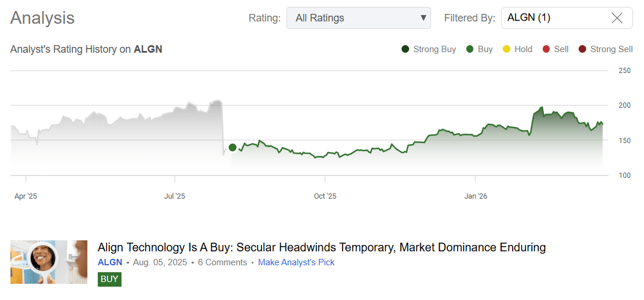This screenshot has height=300, width=644.
Task: Click the Strong Sell legend dot
Action: 583,49
